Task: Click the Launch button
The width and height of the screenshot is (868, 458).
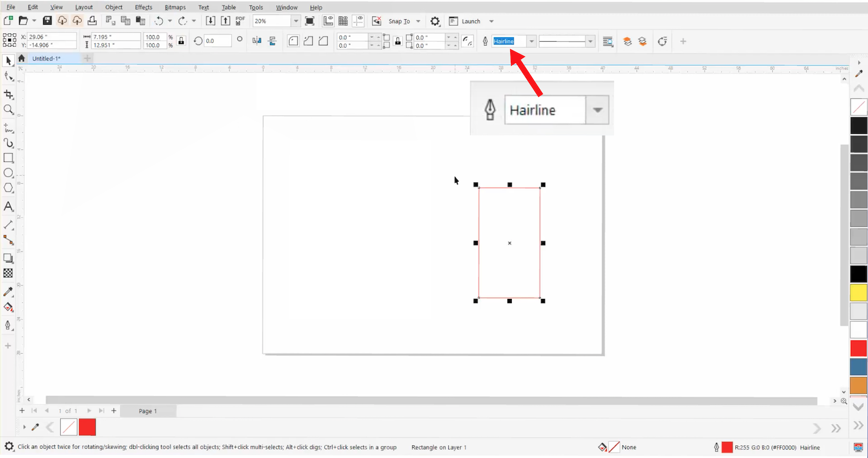Action: [x=470, y=21]
